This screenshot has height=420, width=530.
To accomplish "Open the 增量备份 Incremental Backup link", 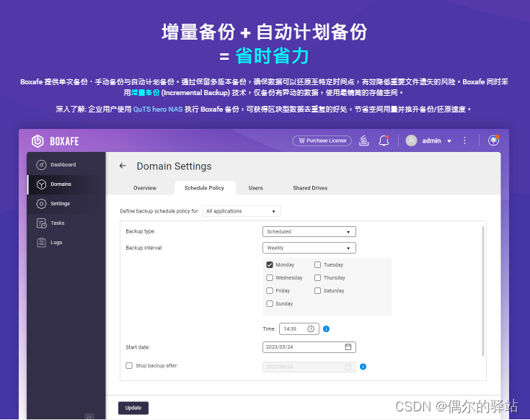I will tap(145, 92).
